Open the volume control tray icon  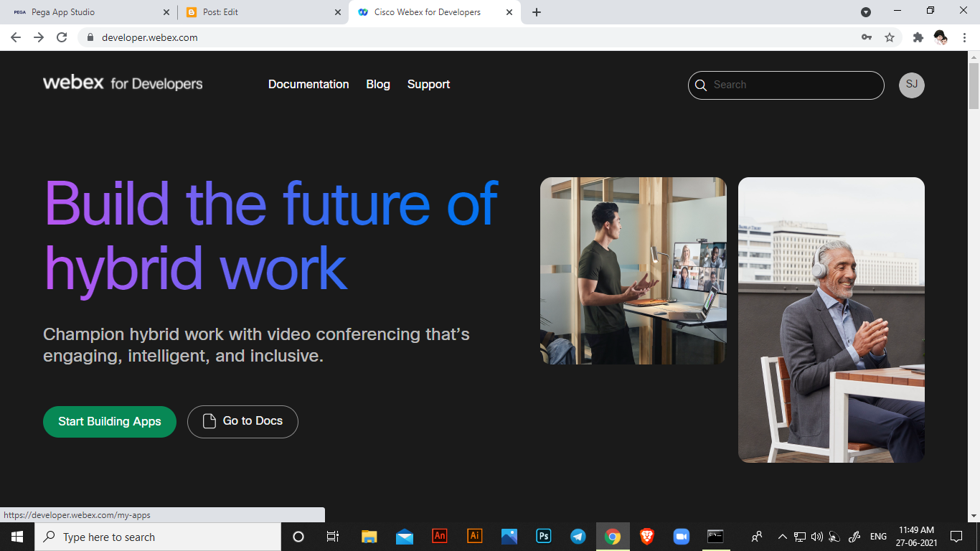pos(817,537)
